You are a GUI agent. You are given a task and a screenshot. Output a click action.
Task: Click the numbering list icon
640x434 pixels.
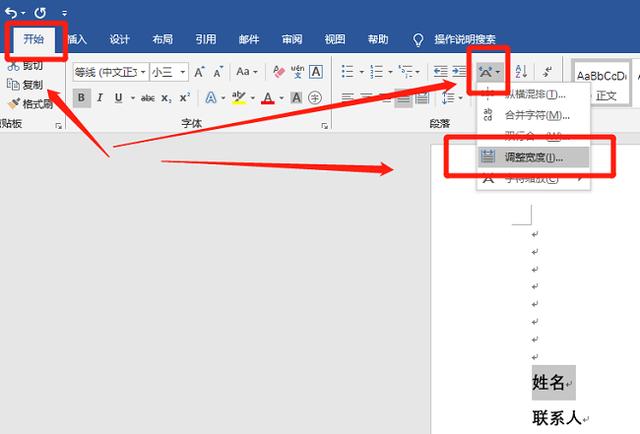pyautogui.click(x=376, y=72)
